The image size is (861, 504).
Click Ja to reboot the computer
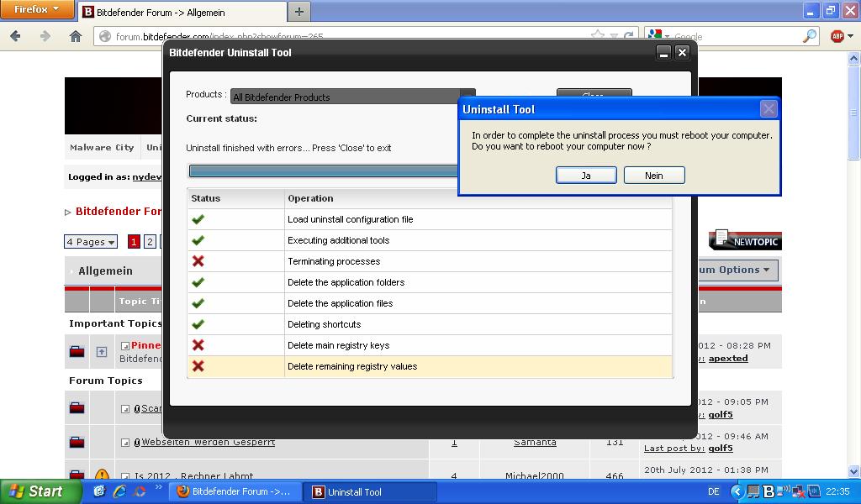(x=586, y=176)
